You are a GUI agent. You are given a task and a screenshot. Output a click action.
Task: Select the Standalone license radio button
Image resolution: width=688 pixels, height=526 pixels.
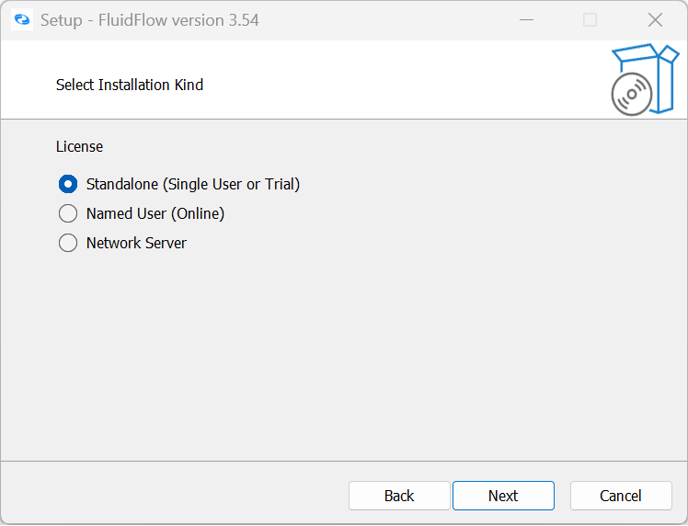[x=68, y=184]
